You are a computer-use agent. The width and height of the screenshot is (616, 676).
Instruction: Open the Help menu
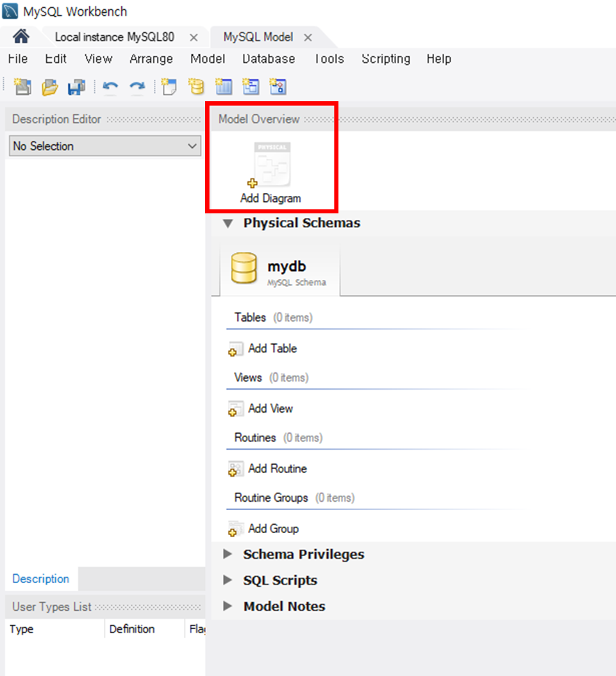439,59
